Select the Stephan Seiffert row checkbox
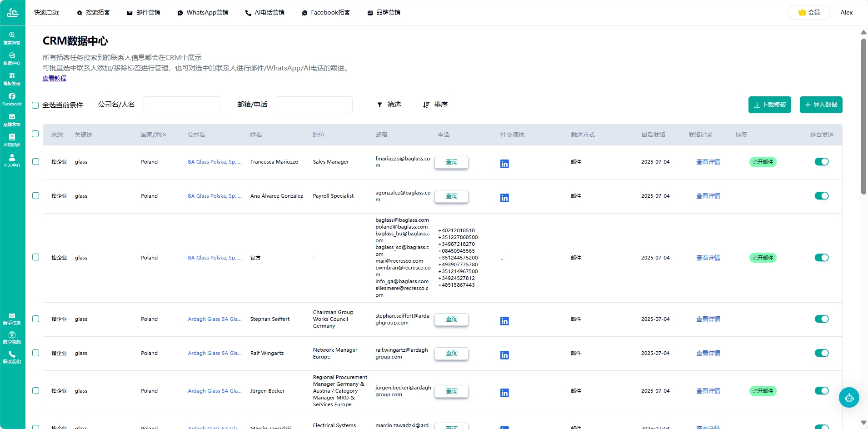The image size is (868, 429). (x=35, y=319)
